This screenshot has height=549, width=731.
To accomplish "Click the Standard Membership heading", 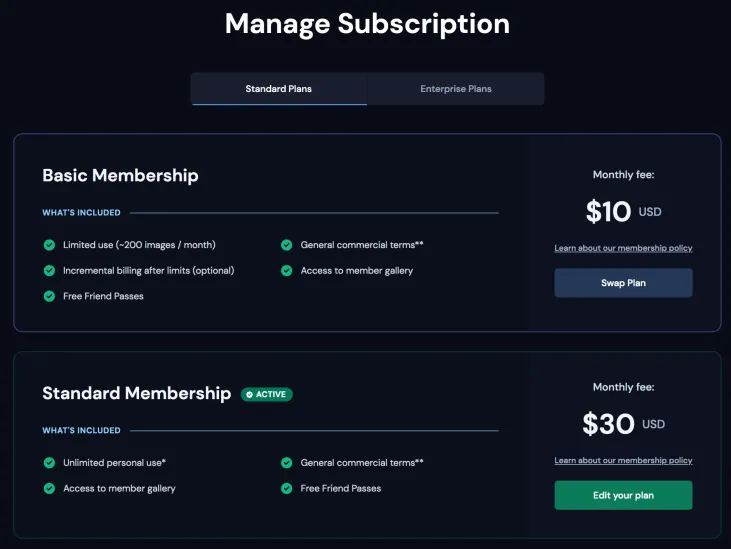I will coord(136,394).
